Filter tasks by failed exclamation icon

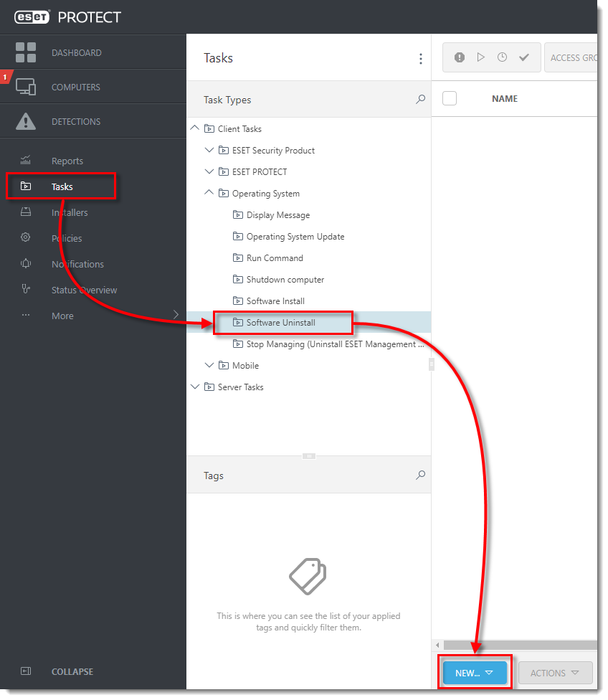coord(460,57)
